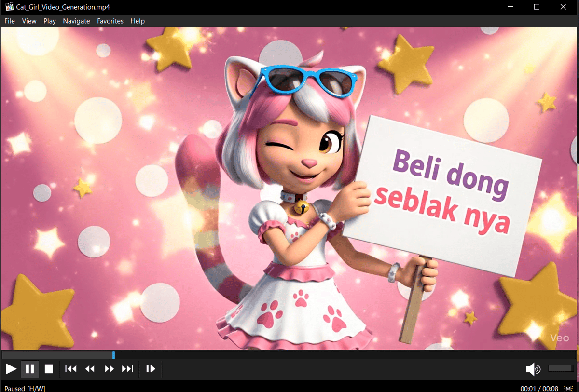Open the File menu
The image size is (579, 392).
click(x=10, y=21)
